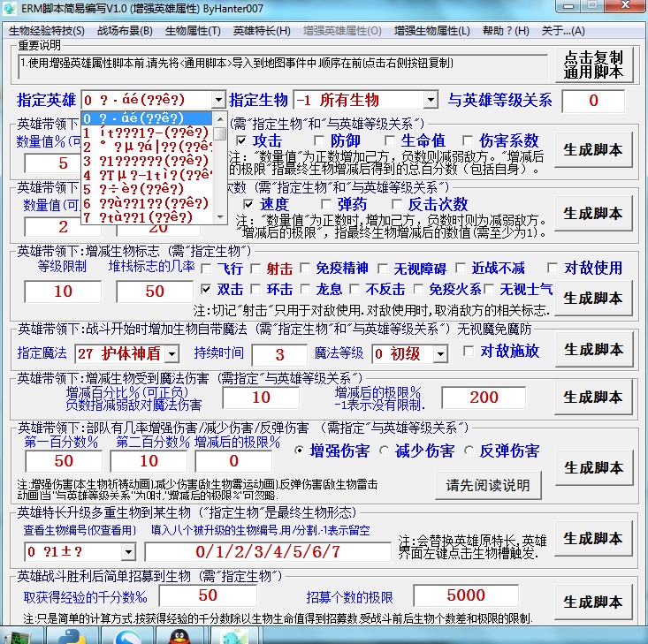648x644 pixels.
Task: Select the 反弹伤害 radio button
Action: (x=469, y=451)
